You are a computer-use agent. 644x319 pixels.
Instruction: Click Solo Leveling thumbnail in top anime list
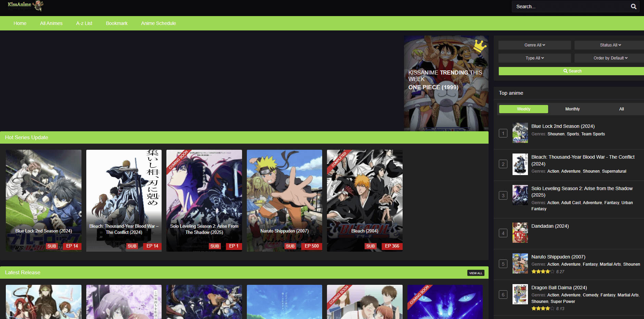[x=520, y=195]
